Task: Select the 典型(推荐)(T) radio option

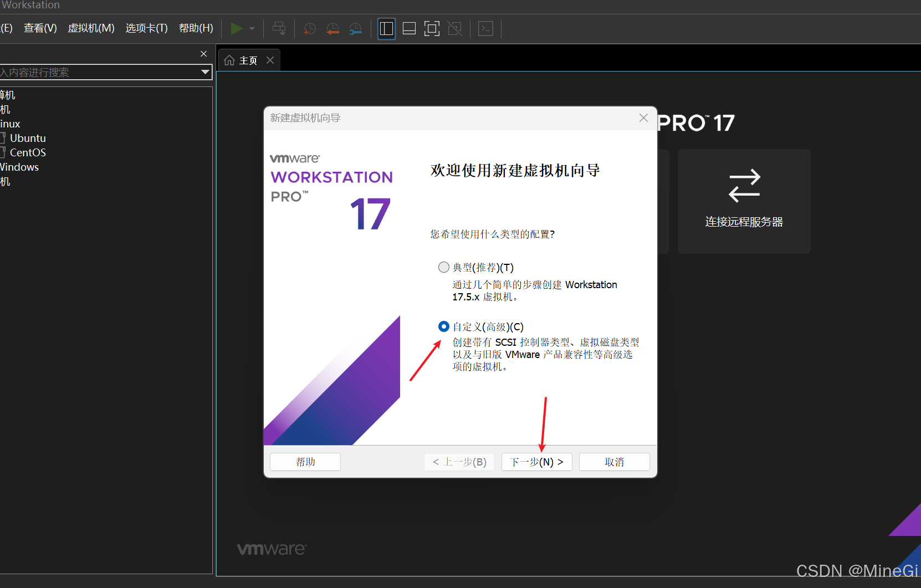Action: click(444, 268)
